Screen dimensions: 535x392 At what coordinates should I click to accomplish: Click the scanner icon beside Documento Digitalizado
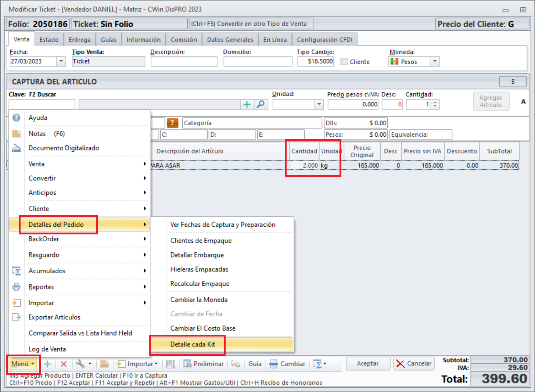(16, 148)
